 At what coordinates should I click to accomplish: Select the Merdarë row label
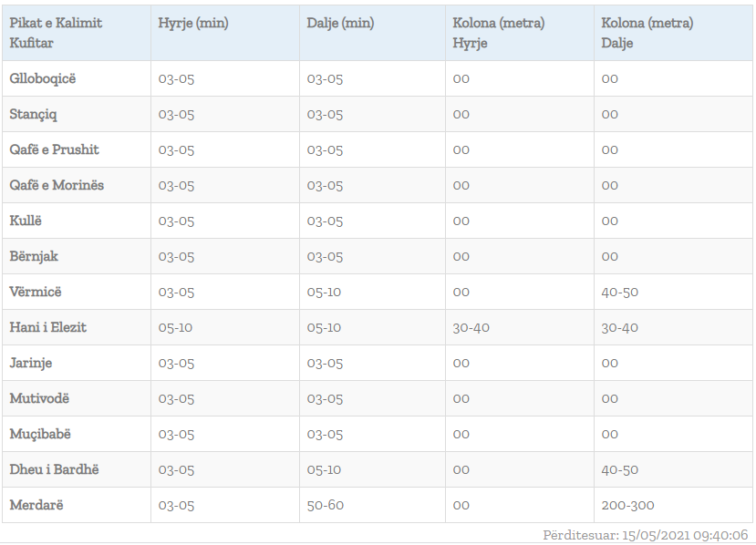[37, 505]
